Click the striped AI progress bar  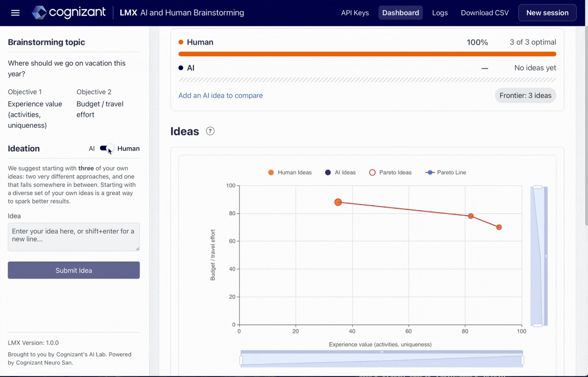[x=367, y=80]
